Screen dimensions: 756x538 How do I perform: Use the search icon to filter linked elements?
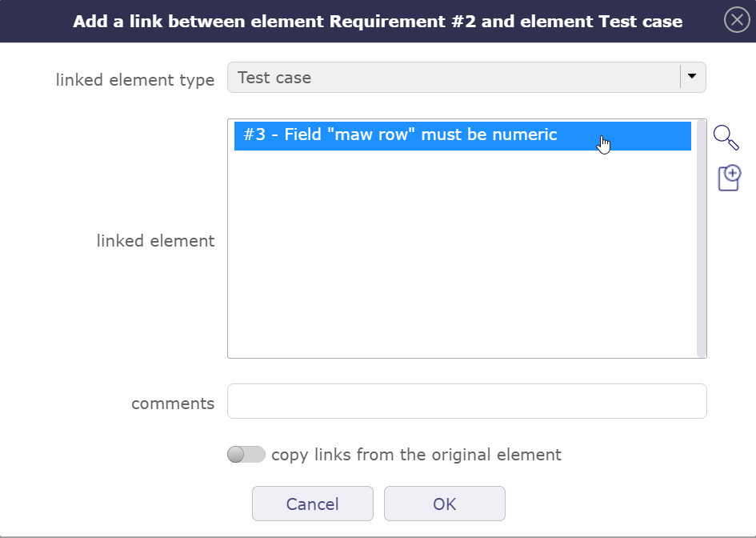coord(726,138)
